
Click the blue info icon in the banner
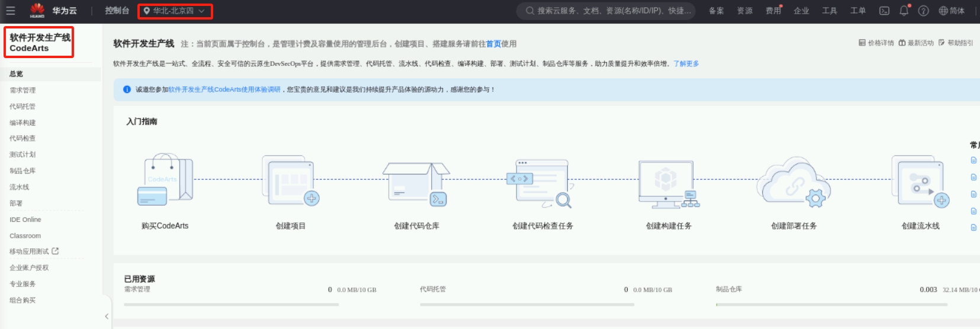127,90
